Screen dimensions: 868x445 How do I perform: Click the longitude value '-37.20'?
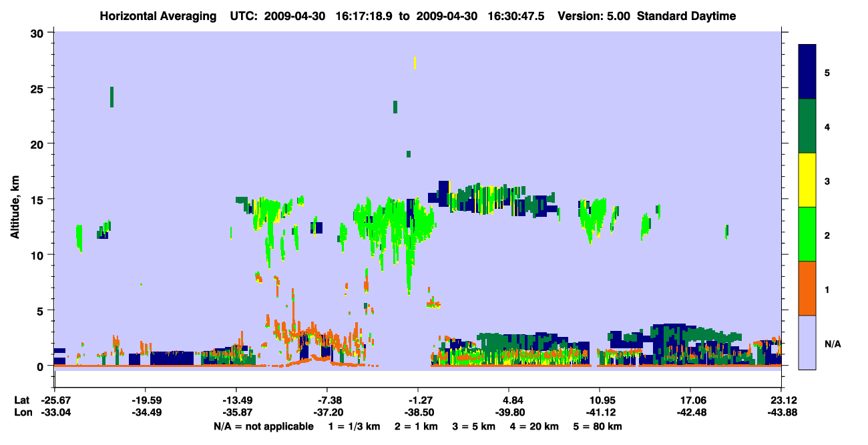[327, 412]
